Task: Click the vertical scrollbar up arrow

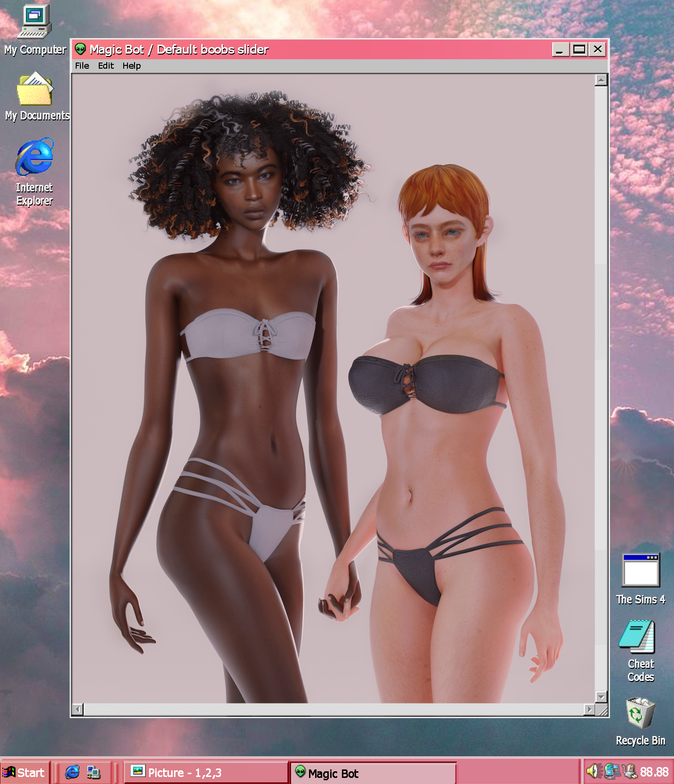Action: (601, 80)
